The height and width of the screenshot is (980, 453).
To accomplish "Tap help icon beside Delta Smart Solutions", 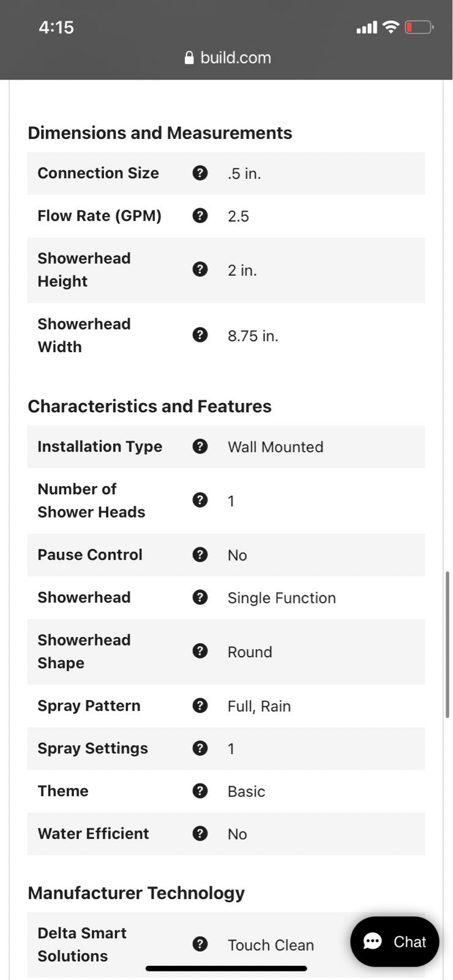I will pyautogui.click(x=200, y=944).
